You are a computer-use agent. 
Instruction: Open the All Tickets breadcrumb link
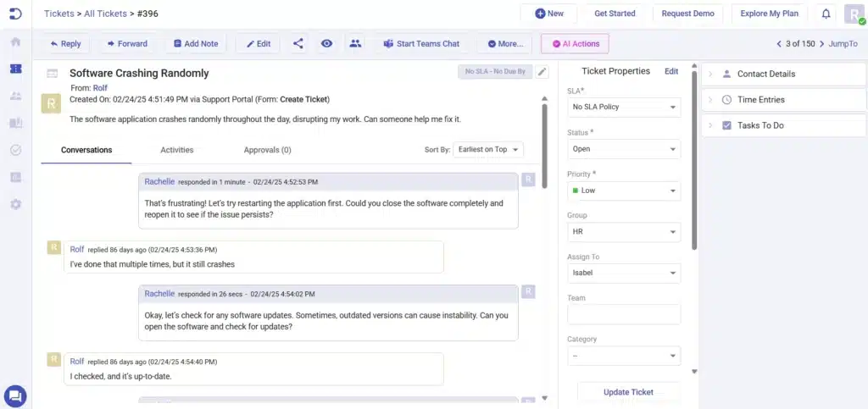coord(105,14)
